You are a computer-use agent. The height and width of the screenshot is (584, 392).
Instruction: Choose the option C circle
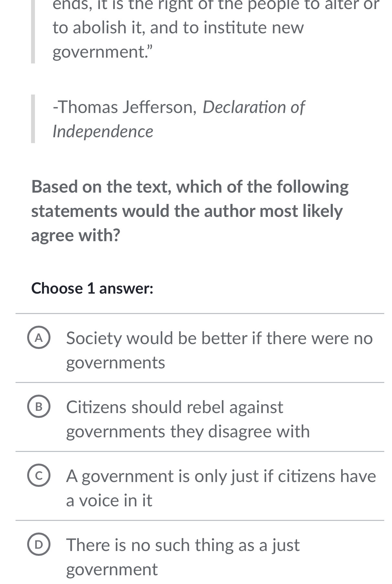click(x=39, y=476)
